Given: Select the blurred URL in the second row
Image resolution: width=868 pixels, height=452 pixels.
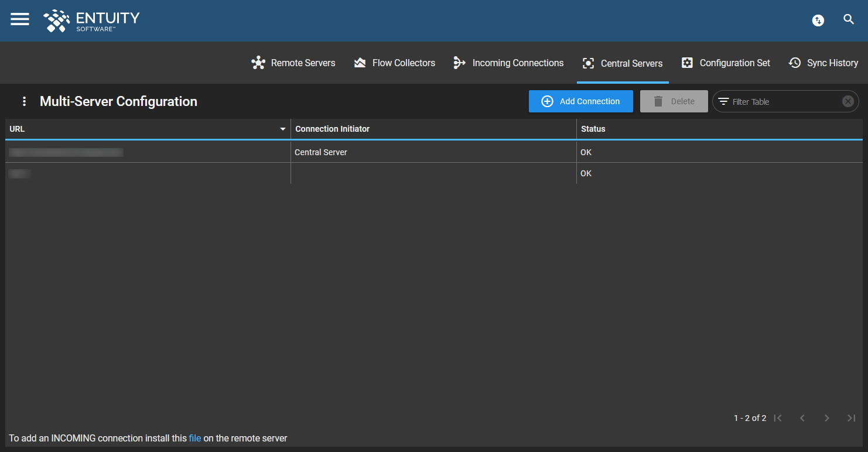Looking at the screenshot, I should pos(20,173).
